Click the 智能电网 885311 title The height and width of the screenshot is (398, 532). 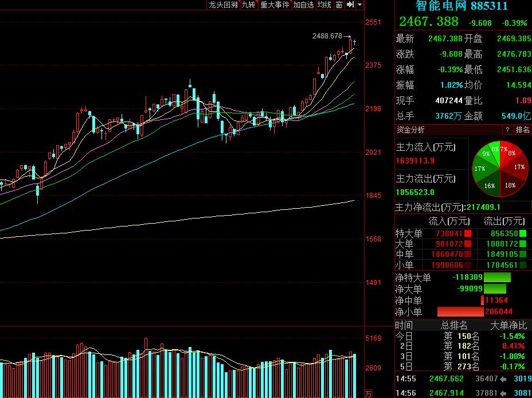(461, 6)
